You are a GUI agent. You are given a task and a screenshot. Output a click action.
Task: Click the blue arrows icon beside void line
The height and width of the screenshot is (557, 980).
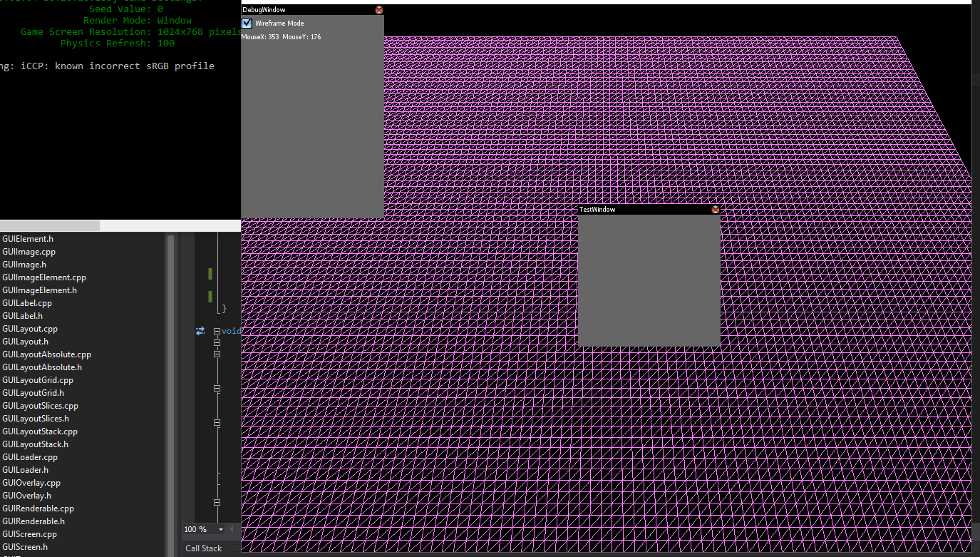click(x=200, y=331)
